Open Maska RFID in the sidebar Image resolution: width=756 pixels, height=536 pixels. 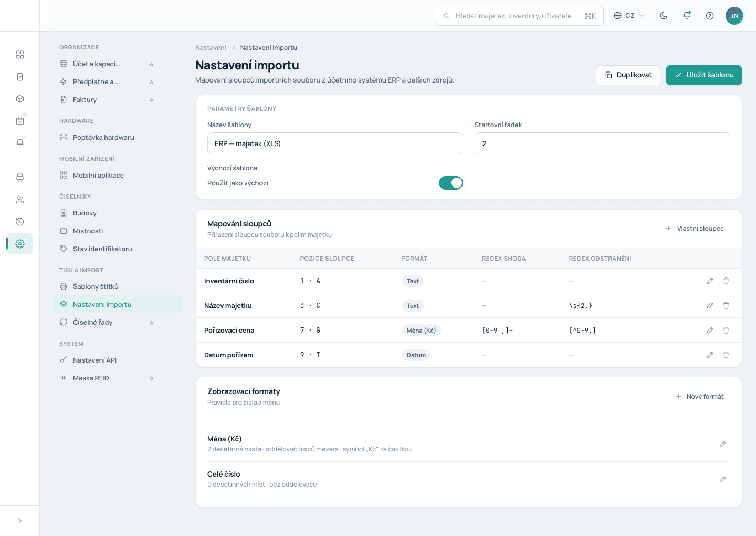[118, 378]
